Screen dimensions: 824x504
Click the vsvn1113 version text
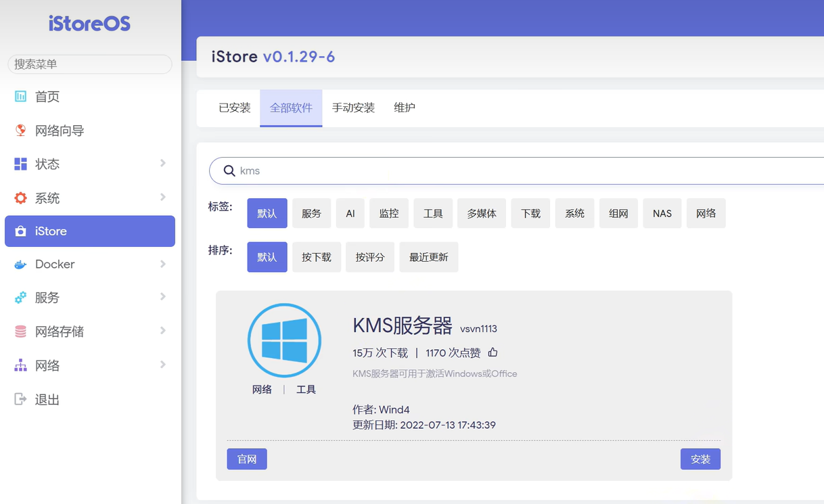[x=478, y=329]
